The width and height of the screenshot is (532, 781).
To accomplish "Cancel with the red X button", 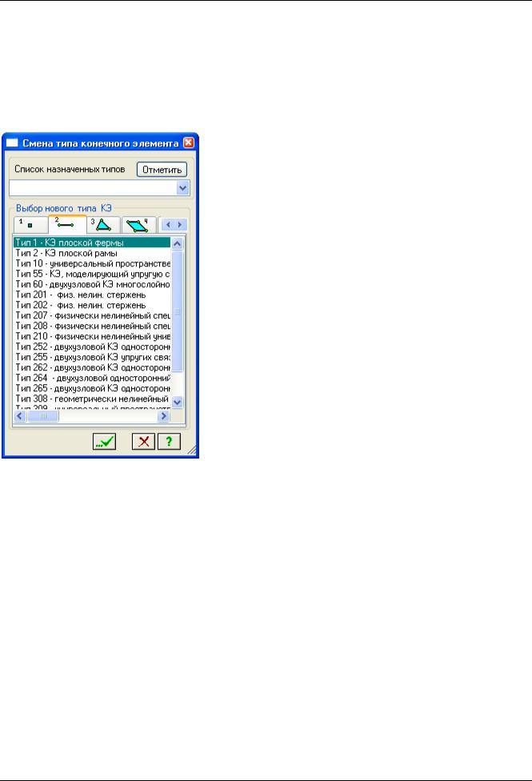I will pyautogui.click(x=143, y=441).
